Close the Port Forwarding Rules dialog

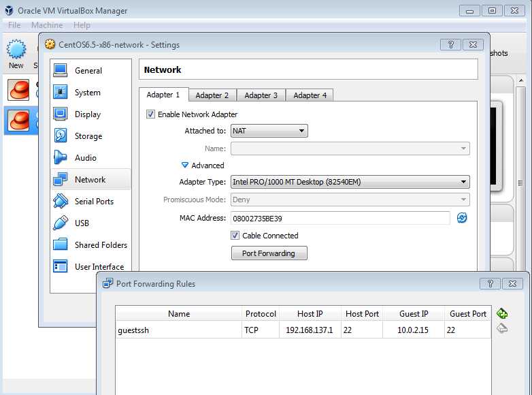(x=512, y=283)
